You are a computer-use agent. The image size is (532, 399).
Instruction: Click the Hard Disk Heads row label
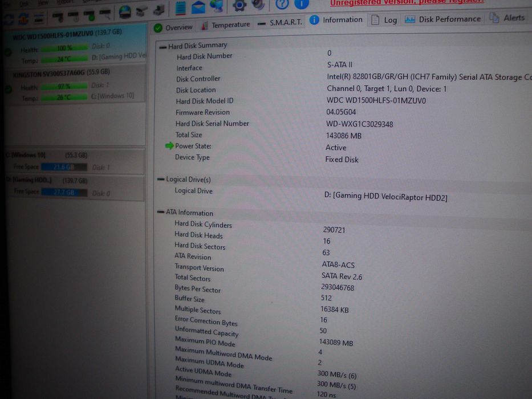[x=198, y=235]
